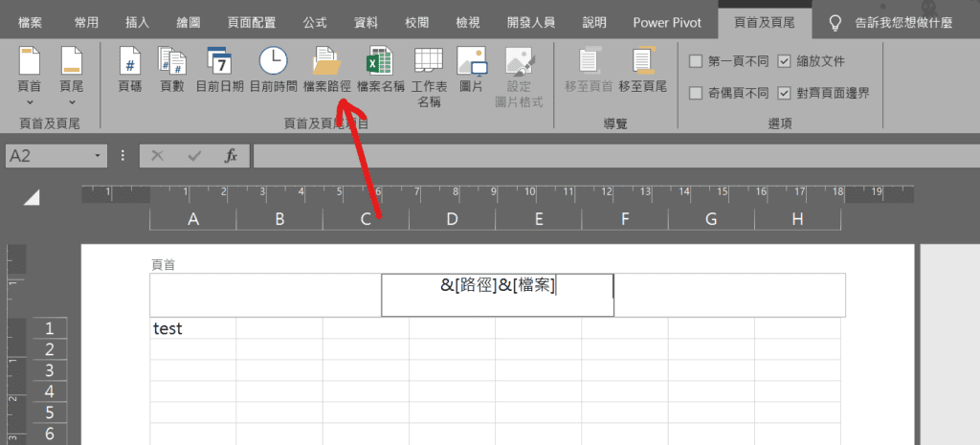Insert 目前時間 current time field
Image resolution: width=980 pixels, height=445 pixels.
click(273, 70)
